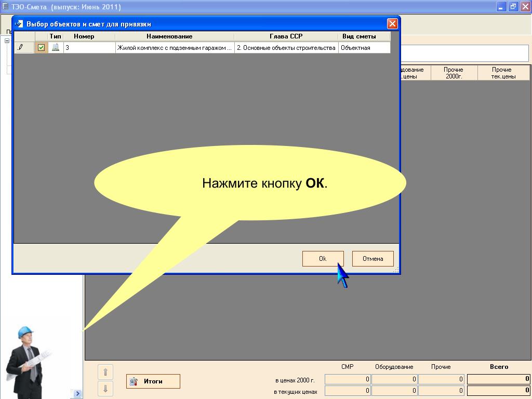Click the Всего field for current prices
Screen dimensions: 532x399
click(498, 391)
